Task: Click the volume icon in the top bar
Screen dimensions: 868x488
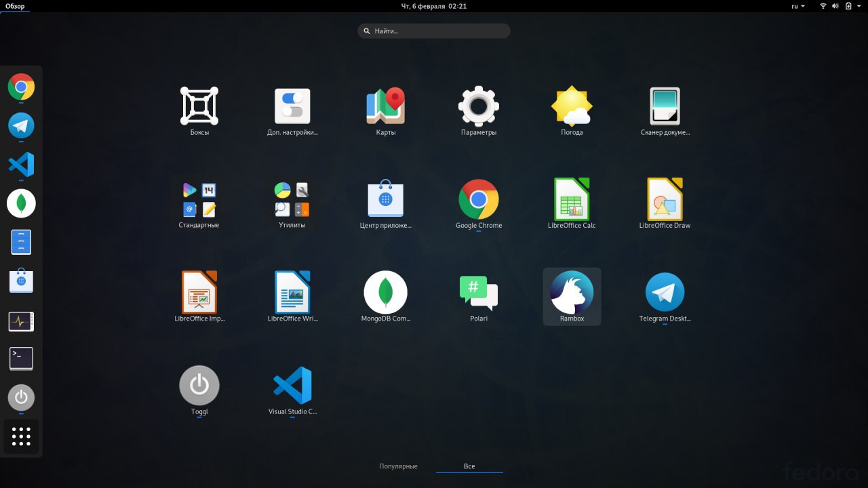Action: point(835,6)
